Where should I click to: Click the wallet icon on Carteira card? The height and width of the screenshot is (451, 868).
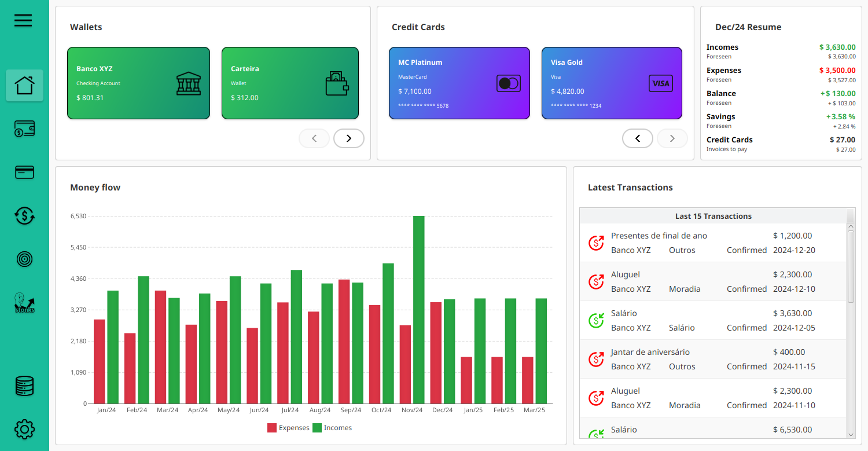[x=337, y=83]
